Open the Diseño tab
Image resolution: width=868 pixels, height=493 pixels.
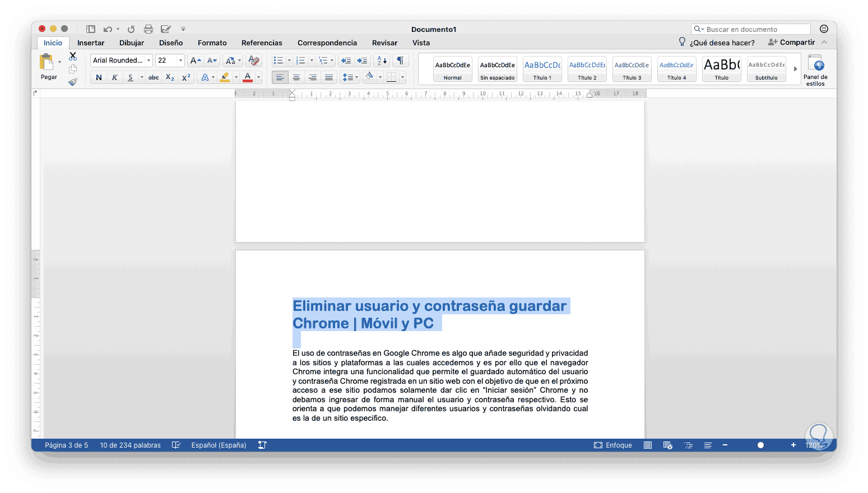[171, 43]
